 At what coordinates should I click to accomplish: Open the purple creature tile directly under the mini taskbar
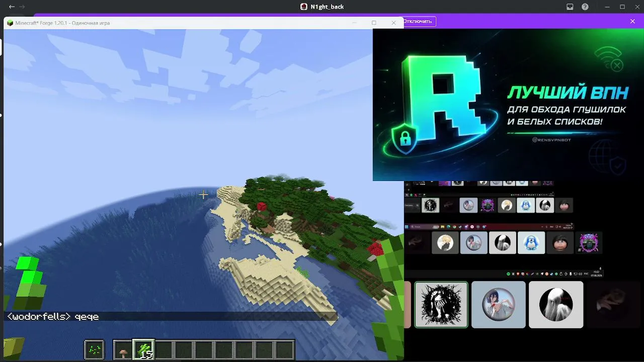589,243
